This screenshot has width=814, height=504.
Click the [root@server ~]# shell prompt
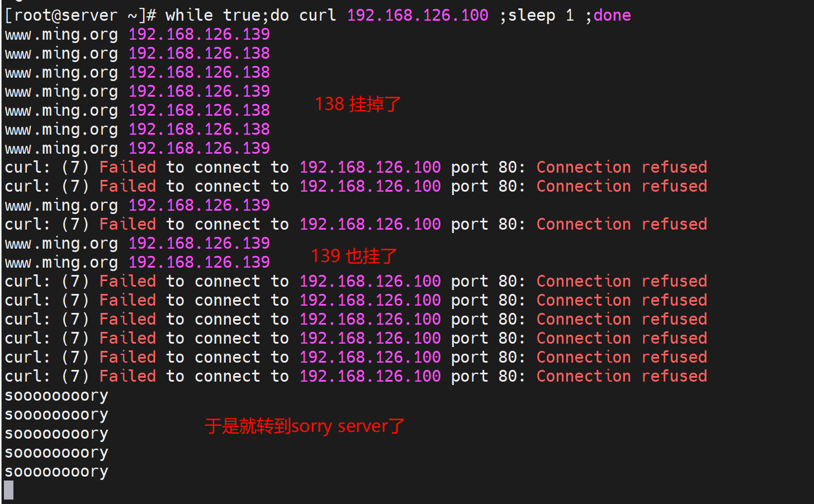(x=80, y=15)
